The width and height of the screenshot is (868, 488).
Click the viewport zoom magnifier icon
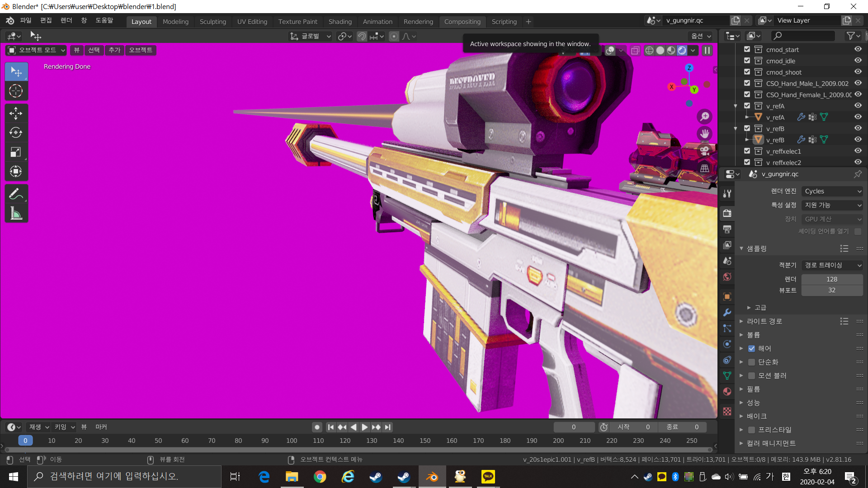pyautogui.click(x=704, y=117)
